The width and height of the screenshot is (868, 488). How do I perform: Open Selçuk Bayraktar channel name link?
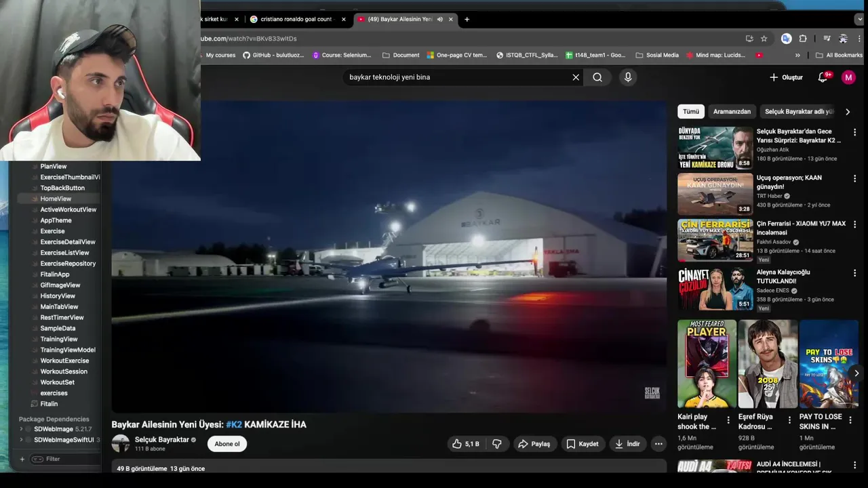[161, 439]
